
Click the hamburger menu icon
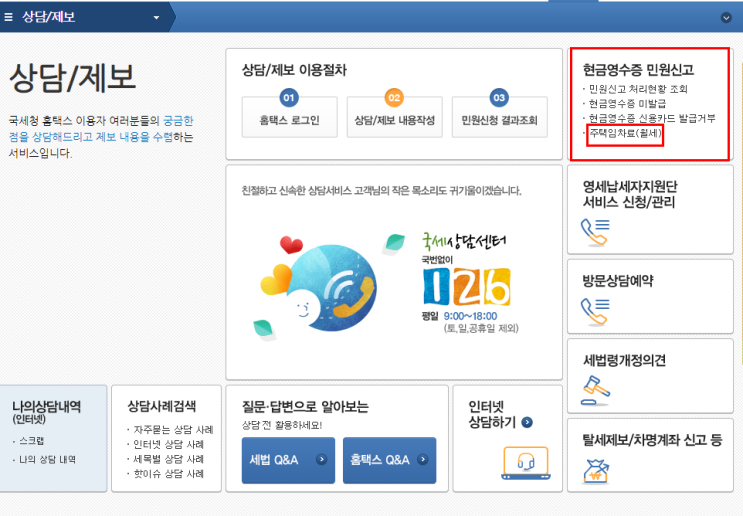pos(8,17)
